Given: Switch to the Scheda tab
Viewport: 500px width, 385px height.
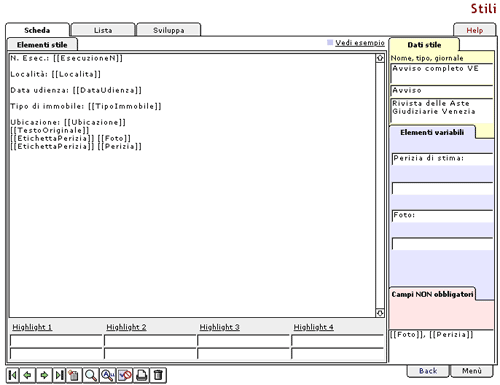Looking at the screenshot, I should [x=37, y=30].
